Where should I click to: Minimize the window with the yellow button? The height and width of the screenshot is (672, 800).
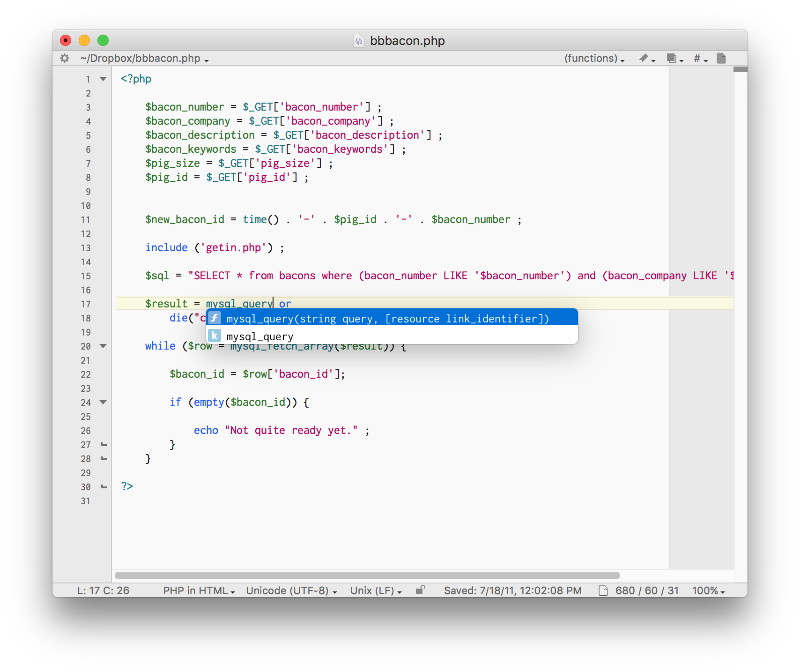[84, 40]
